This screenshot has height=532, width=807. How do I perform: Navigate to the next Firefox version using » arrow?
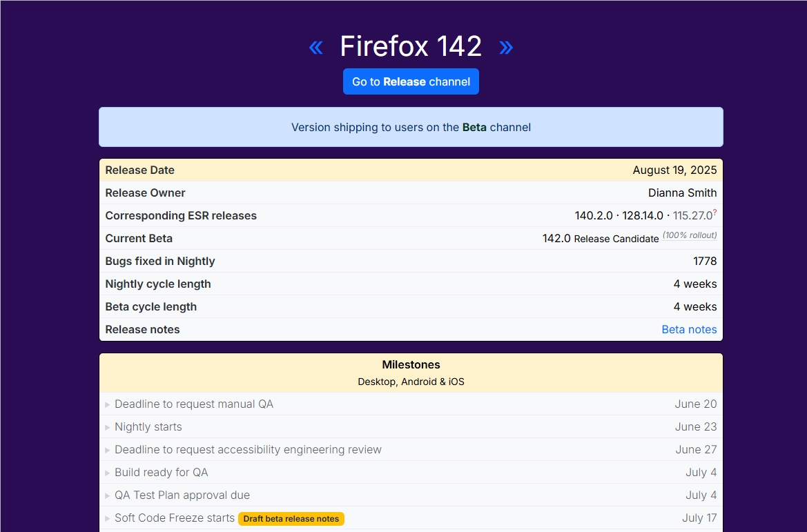click(506, 46)
